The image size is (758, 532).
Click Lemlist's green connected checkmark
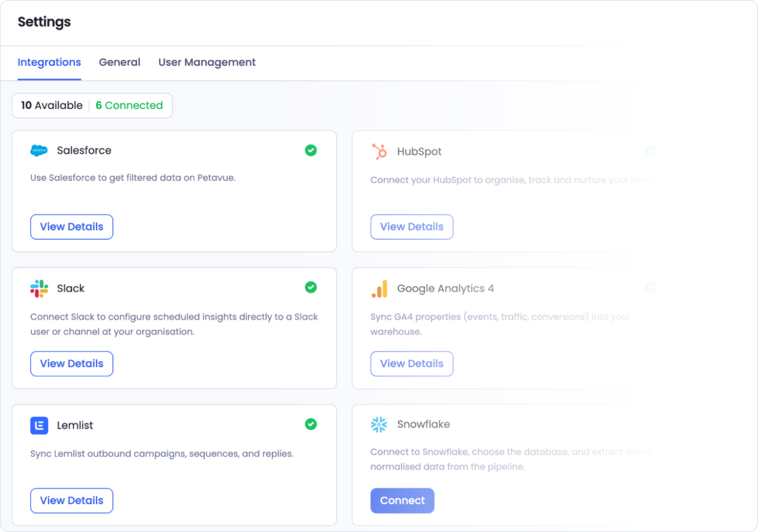pyautogui.click(x=311, y=424)
